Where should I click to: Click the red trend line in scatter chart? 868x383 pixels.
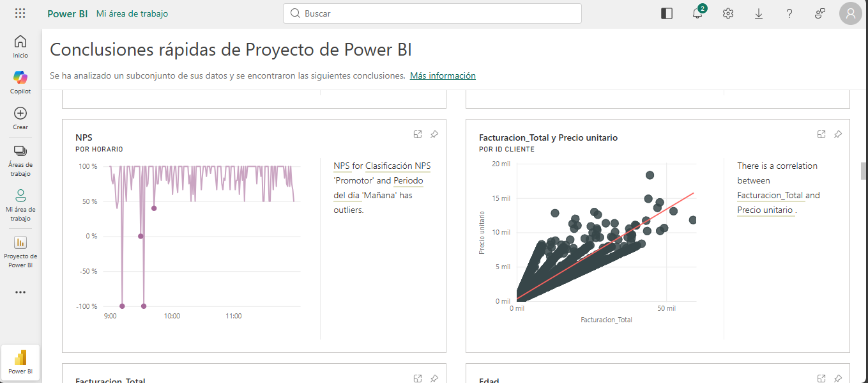(605, 246)
